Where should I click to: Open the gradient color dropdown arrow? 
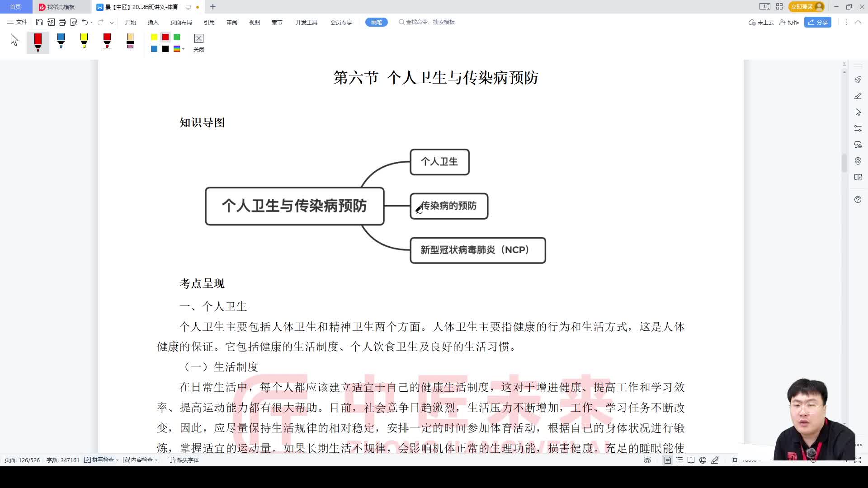tap(183, 49)
